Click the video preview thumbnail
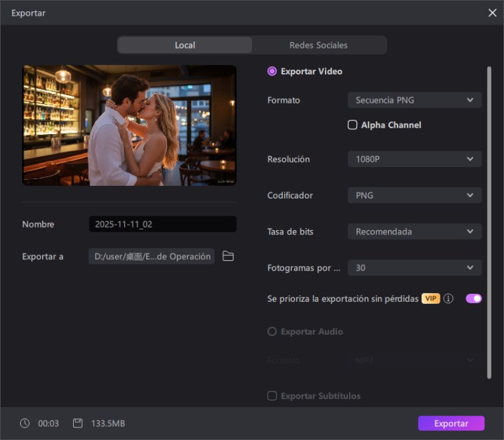This screenshot has height=440, width=504. (129, 124)
